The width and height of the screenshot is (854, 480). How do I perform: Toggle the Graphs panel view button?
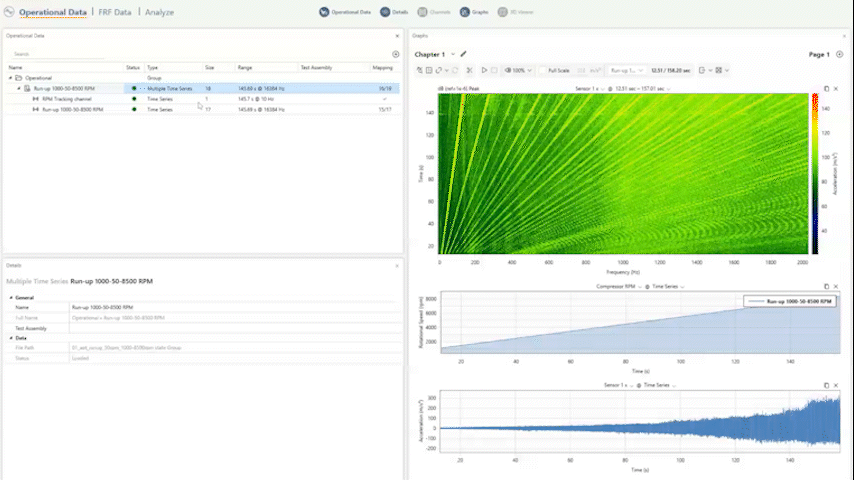[x=467, y=12]
